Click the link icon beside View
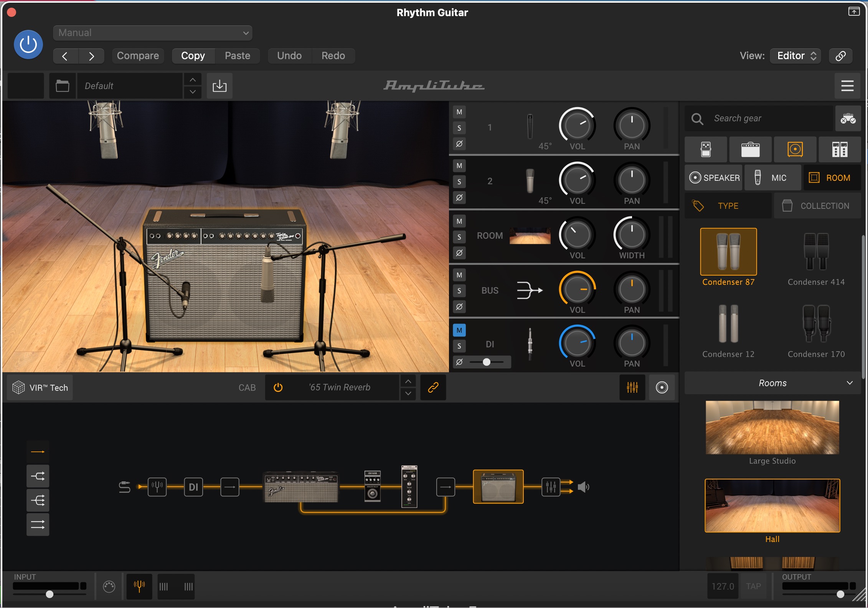The width and height of the screenshot is (868, 608). tap(841, 56)
